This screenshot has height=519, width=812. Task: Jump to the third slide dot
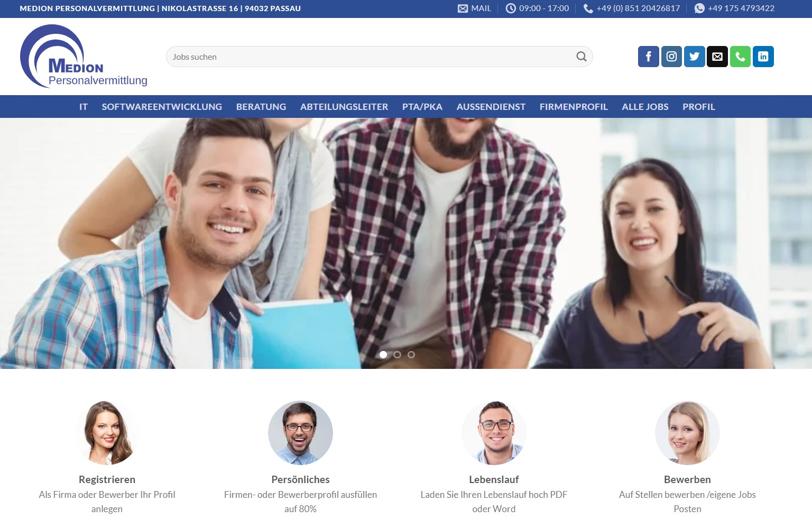click(x=411, y=355)
